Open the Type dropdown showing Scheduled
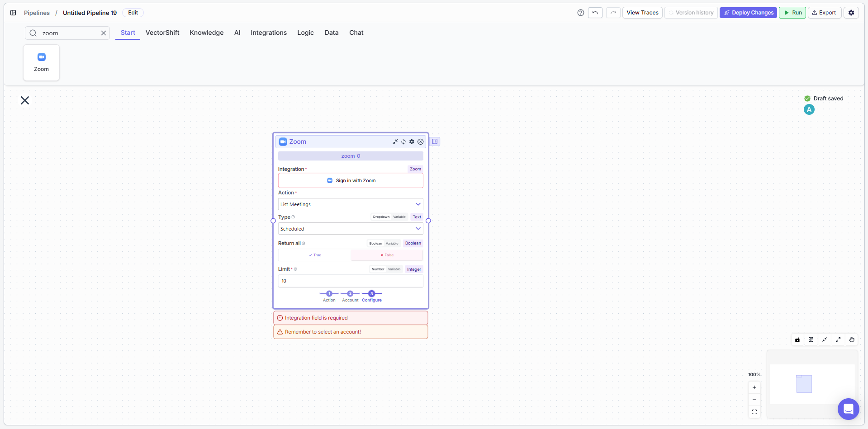The width and height of the screenshot is (868, 429). (351, 229)
